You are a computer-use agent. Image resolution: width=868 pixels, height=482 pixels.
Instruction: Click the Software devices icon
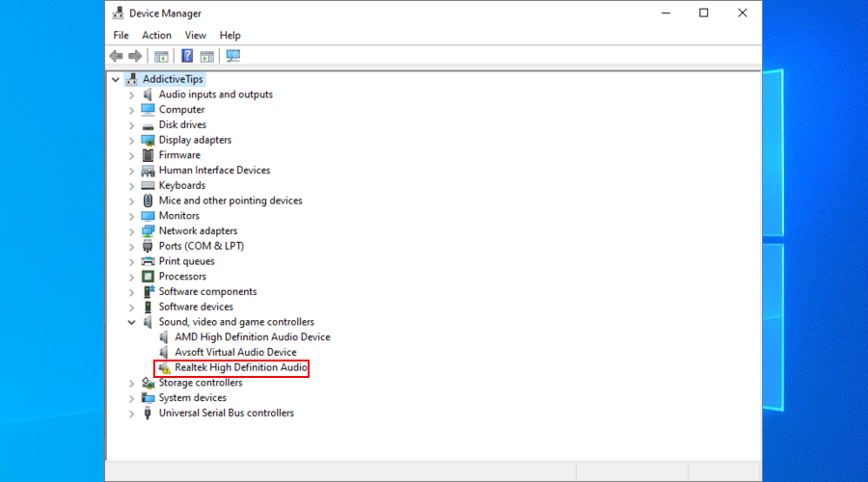(148, 307)
